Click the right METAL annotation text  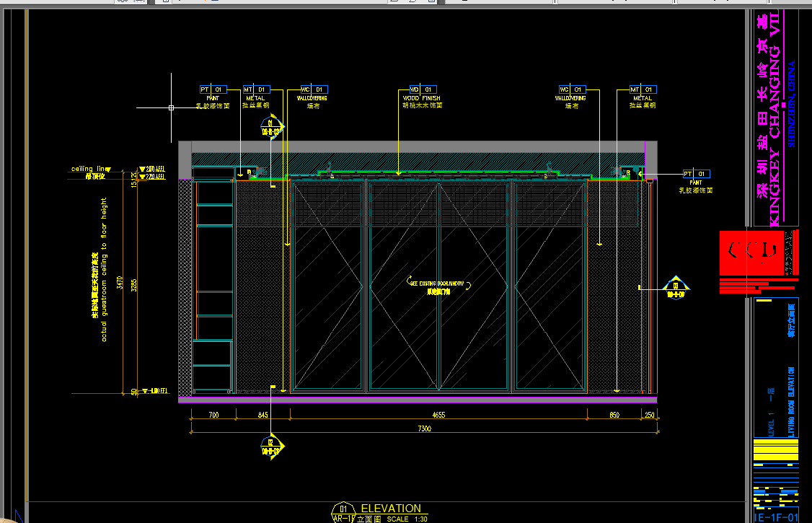pyautogui.click(x=643, y=98)
